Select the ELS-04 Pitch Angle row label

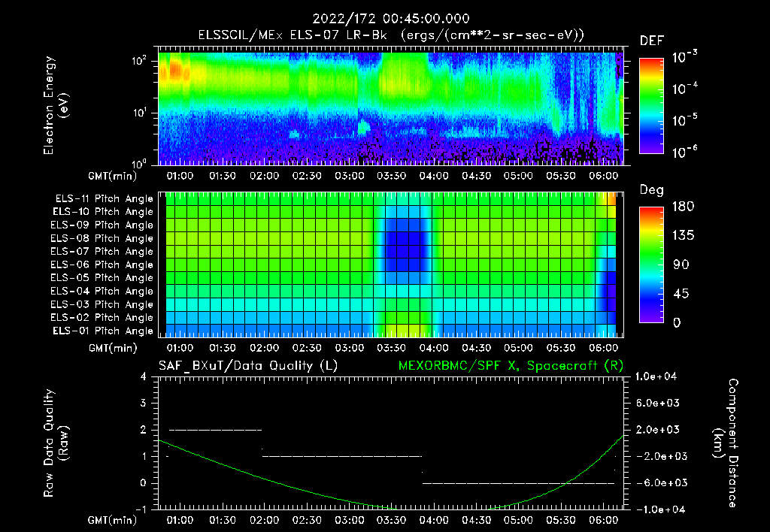click(x=102, y=291)
